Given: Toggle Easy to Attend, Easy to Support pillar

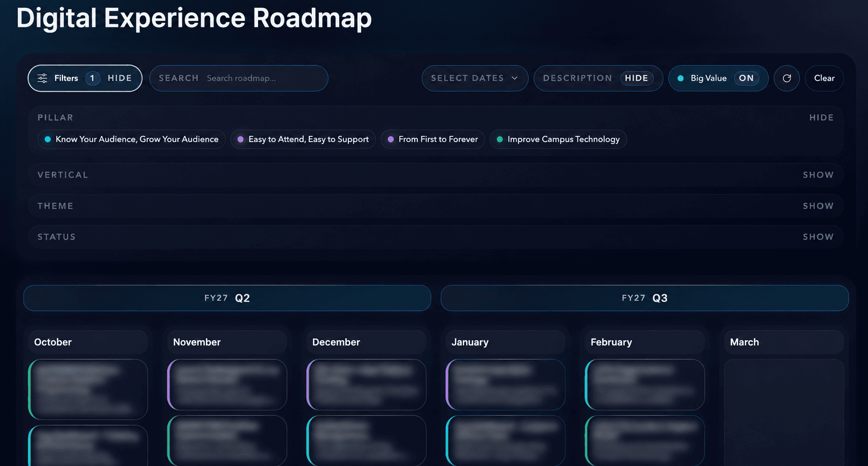Looking at the screenshot, I should 303,139.
